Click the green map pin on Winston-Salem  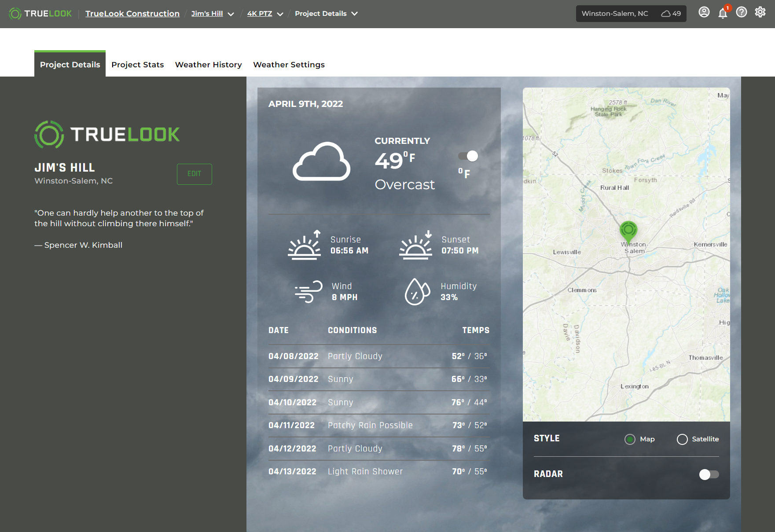[628, 231]
